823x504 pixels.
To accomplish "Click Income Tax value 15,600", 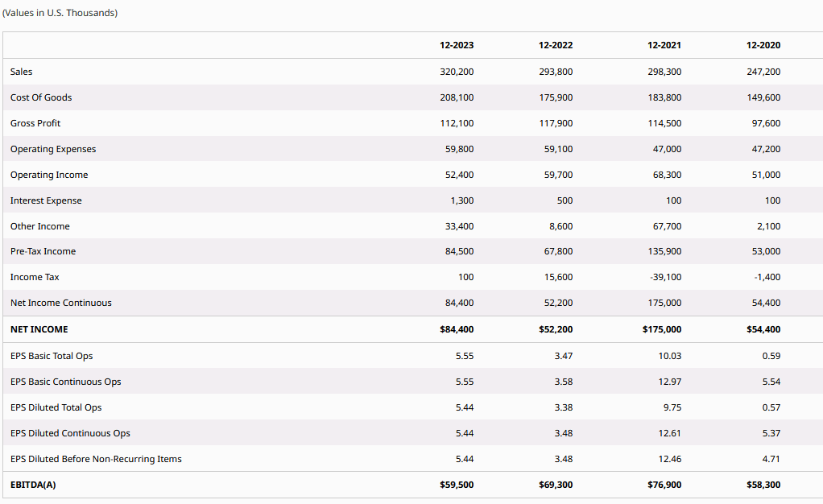I will click(559, 277).
